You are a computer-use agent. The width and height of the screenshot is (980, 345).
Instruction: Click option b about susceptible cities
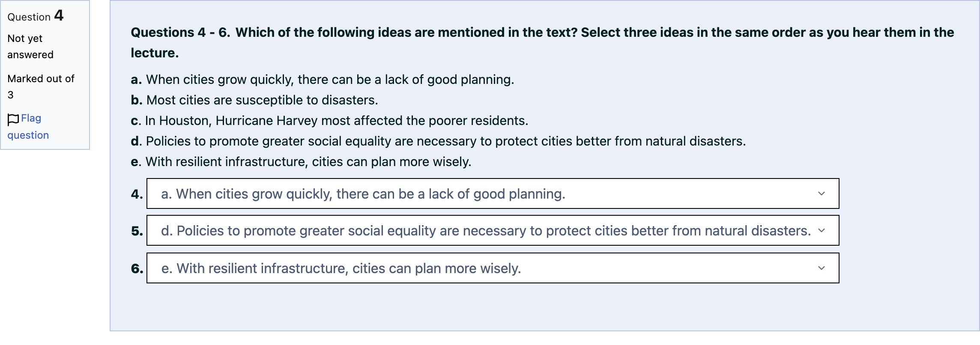[254, 100]
